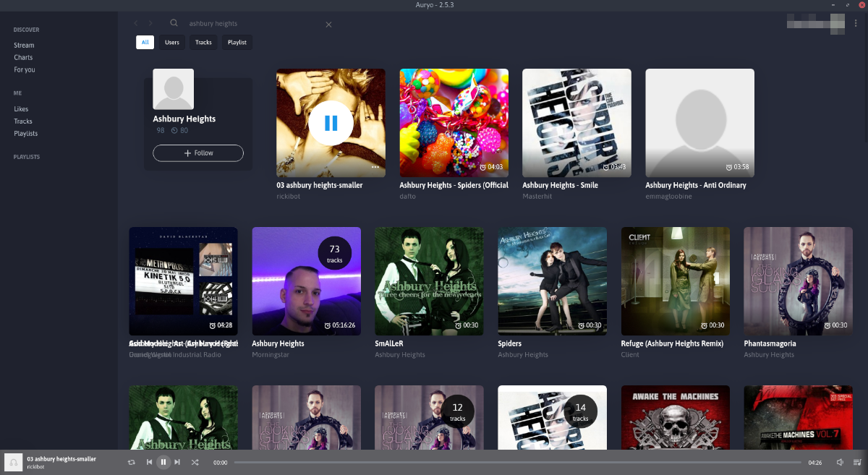Click the Ashbury Heights - Smile title
Image resolution: width=868 pixels, height=475 pixels.
point(560,185)
